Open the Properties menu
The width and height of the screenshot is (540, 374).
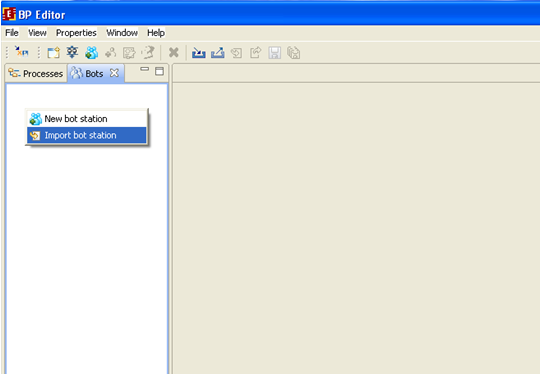(76, 33)
